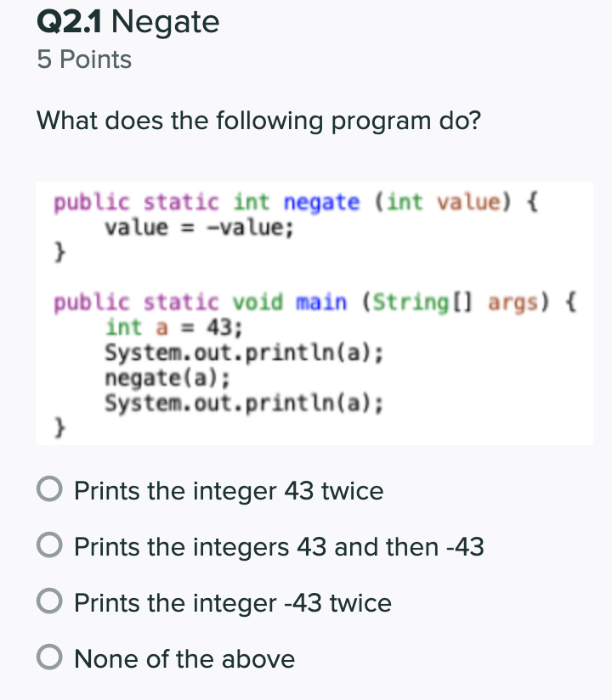Image resolution: width=612 pixels, height=700 pixels.
Task: Click the 'negate' method name in the code
Action: [x=322, y=201]
